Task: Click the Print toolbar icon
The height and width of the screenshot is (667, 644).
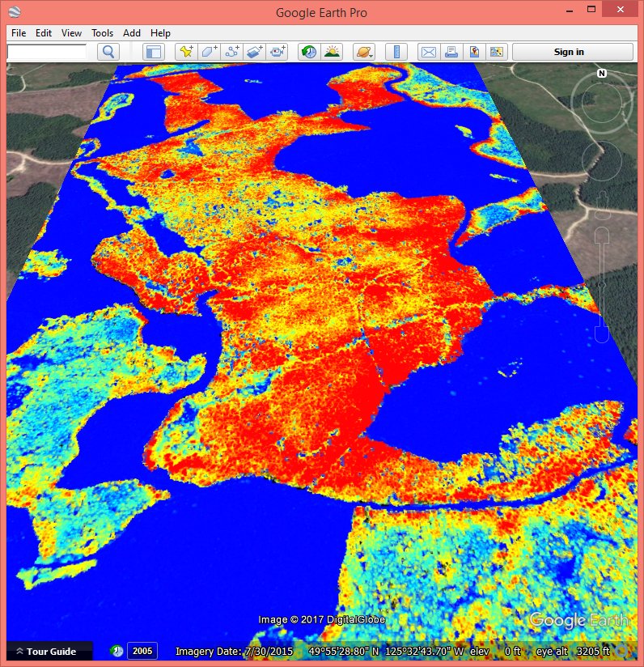Action: 451,52
